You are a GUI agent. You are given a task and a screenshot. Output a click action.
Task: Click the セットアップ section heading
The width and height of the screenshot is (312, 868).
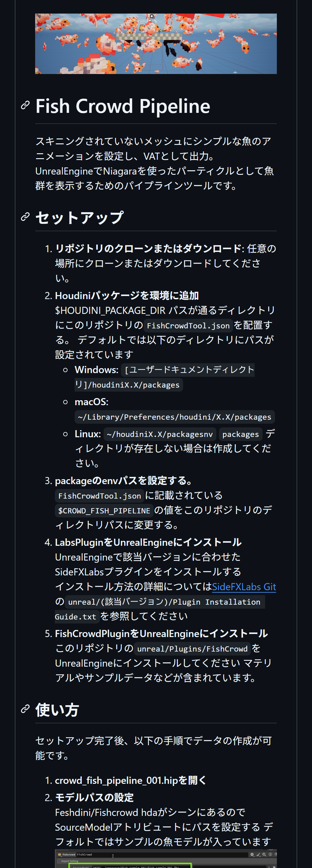[80, 217]
